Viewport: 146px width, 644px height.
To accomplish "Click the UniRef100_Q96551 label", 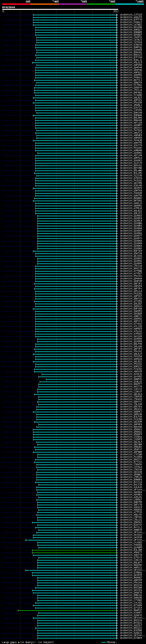I will [x=131, y=75].
